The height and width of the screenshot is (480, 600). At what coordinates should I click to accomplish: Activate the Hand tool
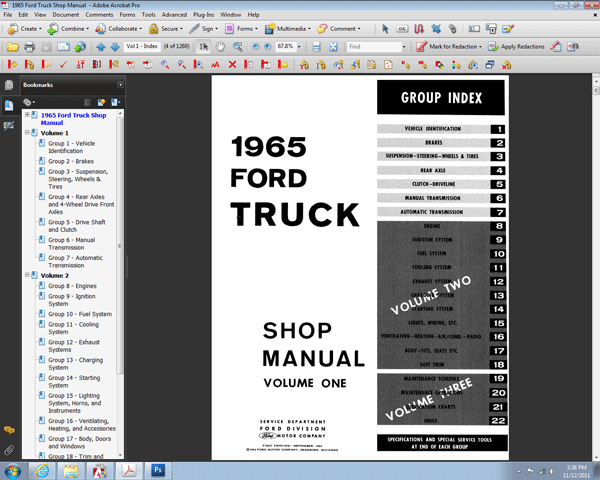(220, 47)
